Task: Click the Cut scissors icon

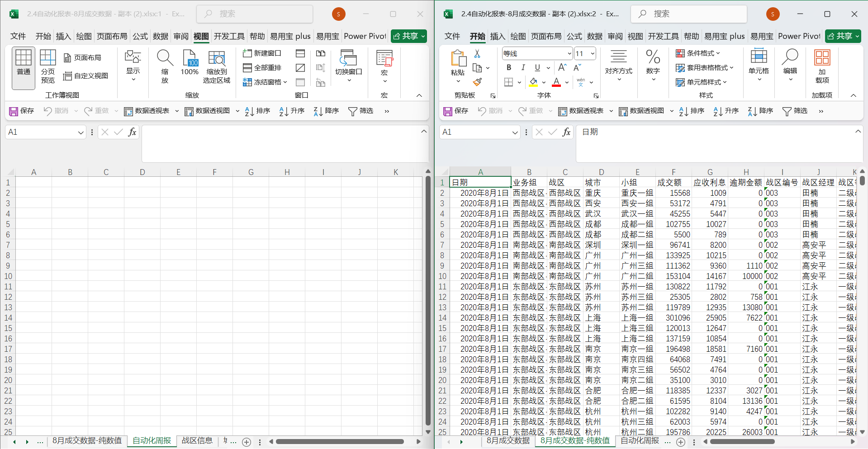Action: [x=477, y=54]
